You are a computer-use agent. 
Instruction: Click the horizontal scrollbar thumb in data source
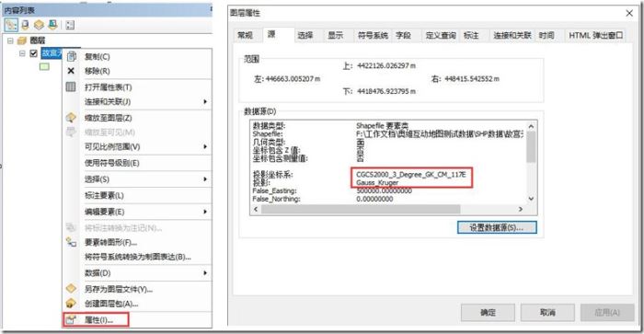[361, 209]
